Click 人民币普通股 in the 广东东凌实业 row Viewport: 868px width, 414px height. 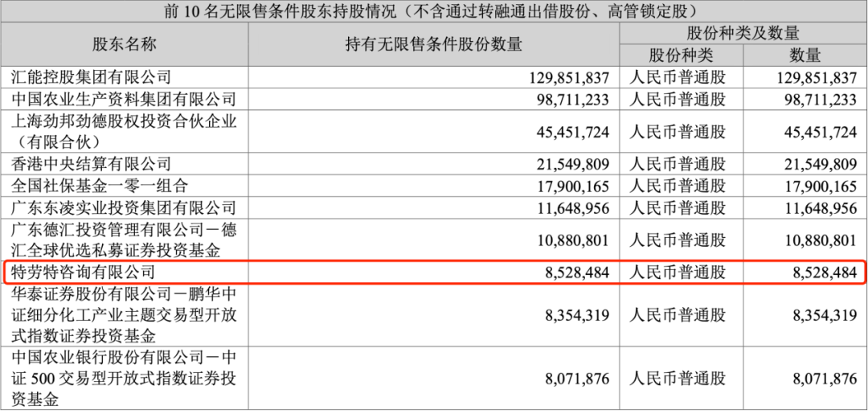[x=677, y=208]
